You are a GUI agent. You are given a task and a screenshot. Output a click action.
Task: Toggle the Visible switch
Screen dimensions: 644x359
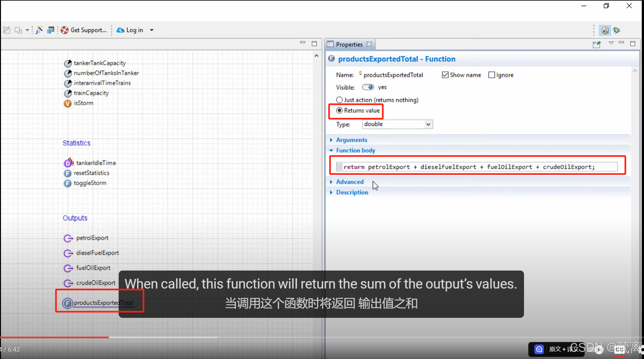coord(368,87)
